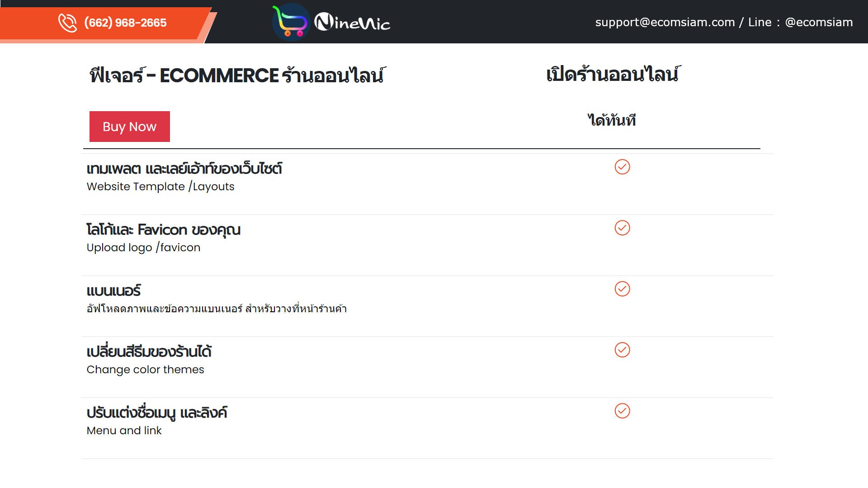Click the NineNic shopping cart icon
Viewport: 868px width, 488px height.
pyautogui.click(x=289, y=22)
